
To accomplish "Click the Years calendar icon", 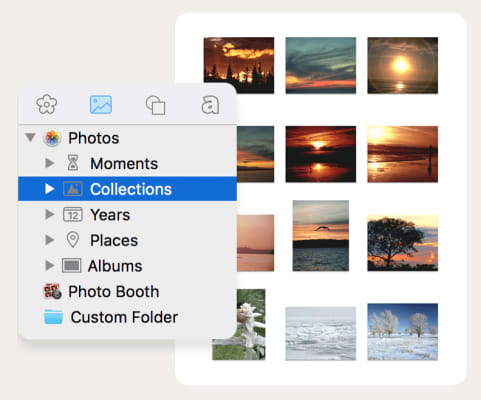I will [x=73, y=215].
